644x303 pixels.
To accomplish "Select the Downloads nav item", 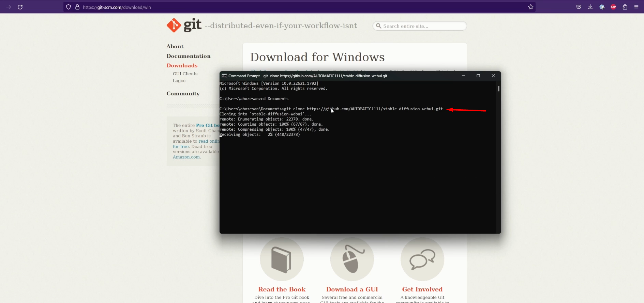I will click(182, 65).
